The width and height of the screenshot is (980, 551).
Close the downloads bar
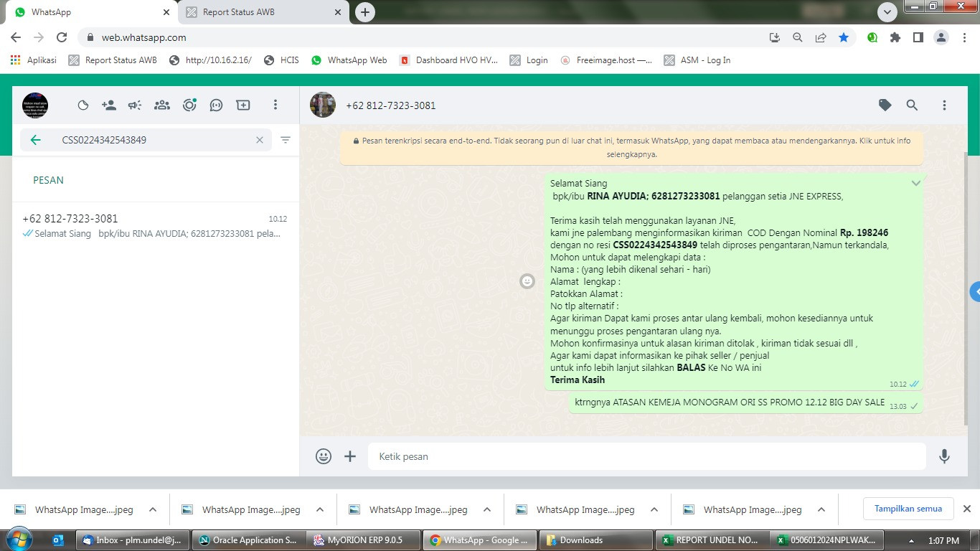coord(966,509)
